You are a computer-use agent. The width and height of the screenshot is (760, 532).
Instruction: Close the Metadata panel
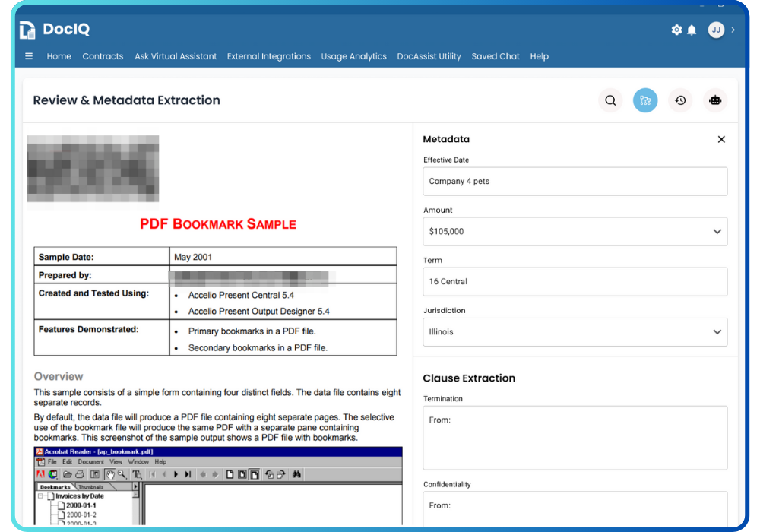pyautogui.click(x=721, y=139)
